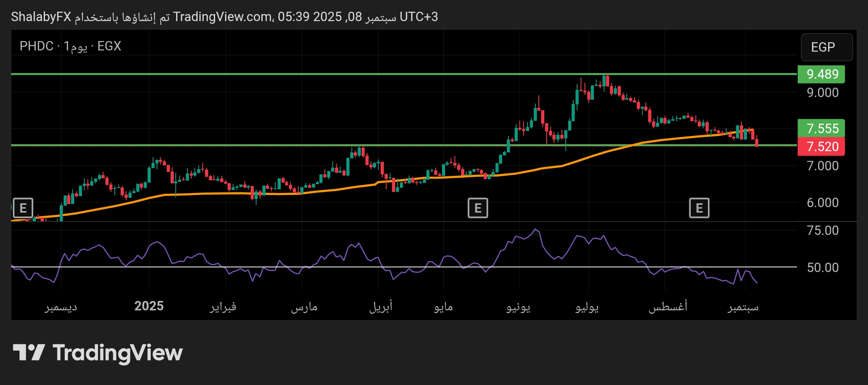Image resolution: width=868 pixels, height=385 pixels.
Task: Click the 6.000 price axis value
Action: click(822, 202)
